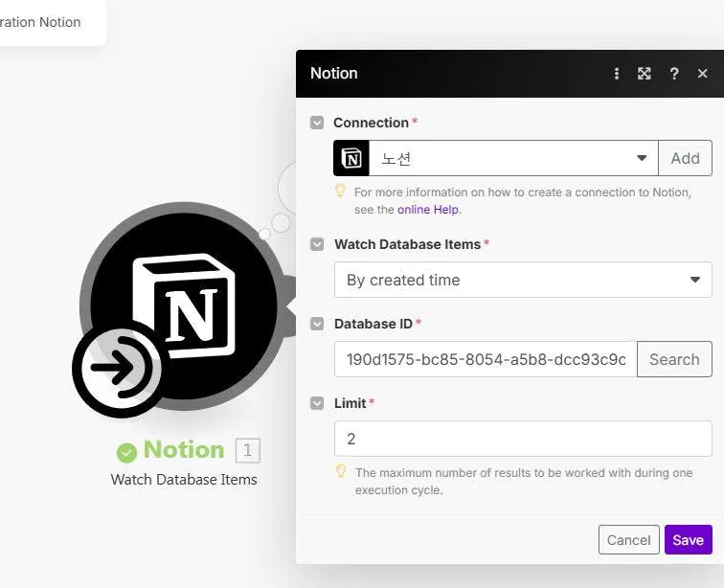724x588 pixels.
Task: Toggle the collapse arrow beside Watch Database Items
Action: (317, 244)
